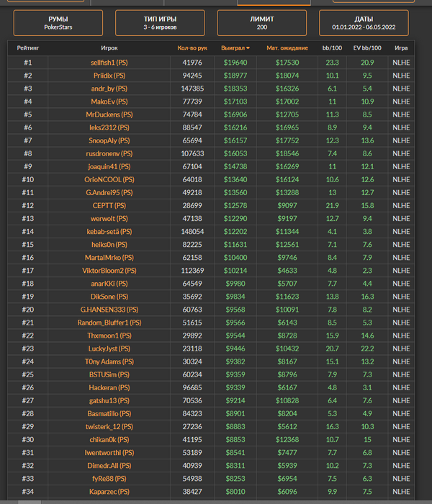The width and height of the screenshot is (432, 504).
Task: Click player werwolt (PS)
Action: [109, 219]
